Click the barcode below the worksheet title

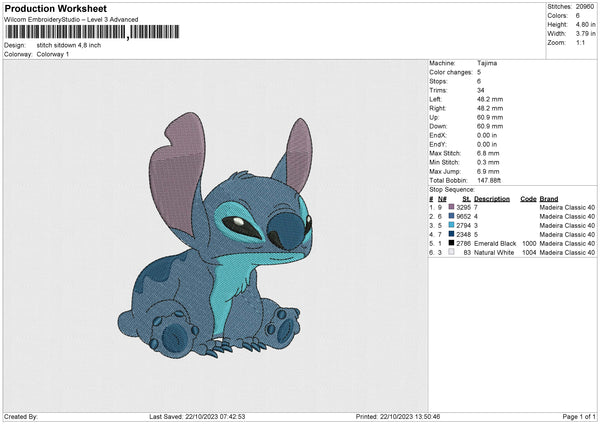tap(92, 33)
